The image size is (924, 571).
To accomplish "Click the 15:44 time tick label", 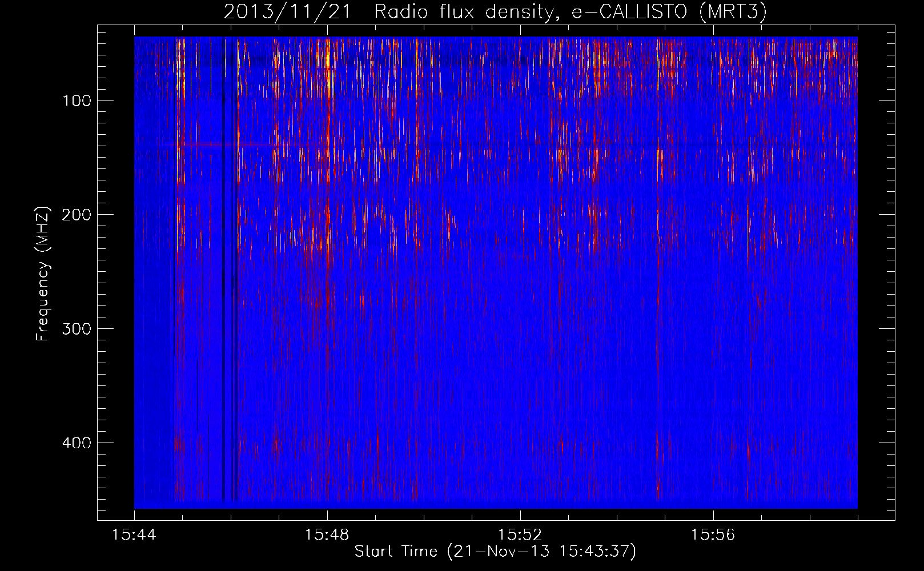I will pyautogui.click(x=134, y=535).
